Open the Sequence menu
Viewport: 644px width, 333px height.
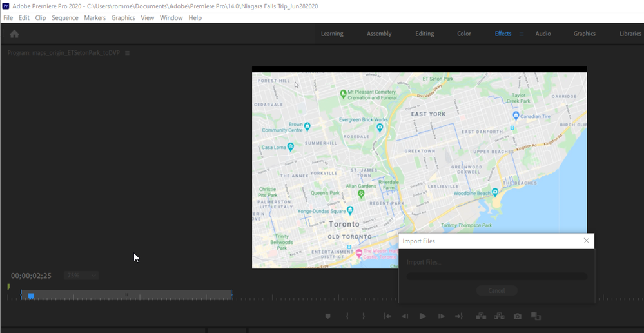tap(65, 17)
